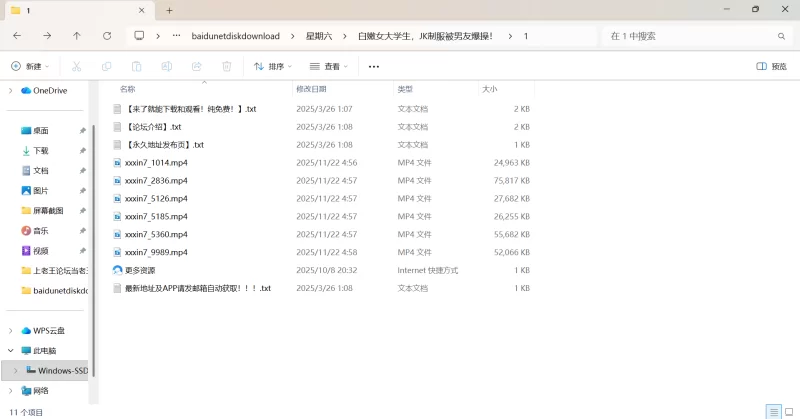Viewport: 800px width, 419px height.
Task: Open the 新建 dropdown
Action: coord(31,67)
